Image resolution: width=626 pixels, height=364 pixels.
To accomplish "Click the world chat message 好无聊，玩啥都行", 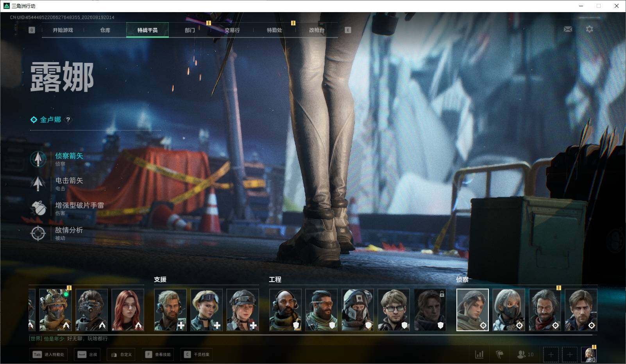I will (x=87, y=339).
